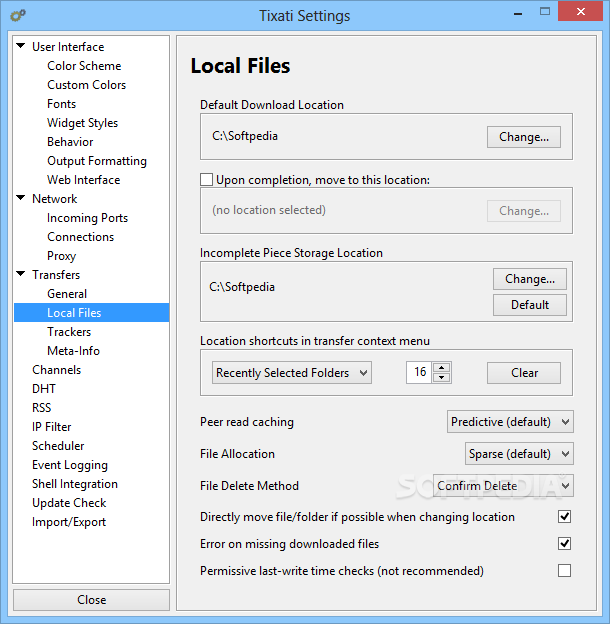Open the Recently Selected Folders dropdown
610x624 pixels.
click(292, 372)
